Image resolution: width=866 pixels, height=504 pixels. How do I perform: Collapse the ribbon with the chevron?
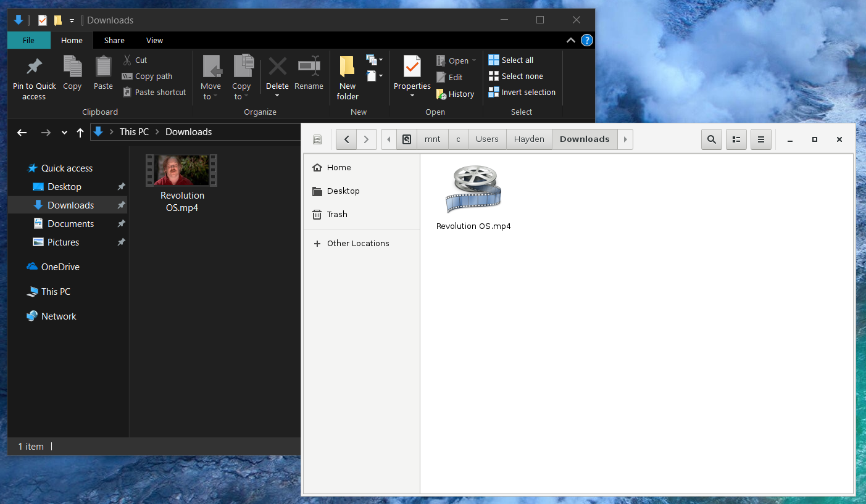[570, 40]
